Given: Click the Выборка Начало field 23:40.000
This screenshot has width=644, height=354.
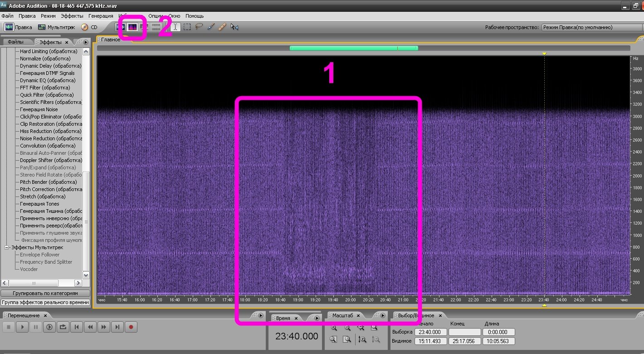Looking at the screenshot, I should [x=430, y=332].
